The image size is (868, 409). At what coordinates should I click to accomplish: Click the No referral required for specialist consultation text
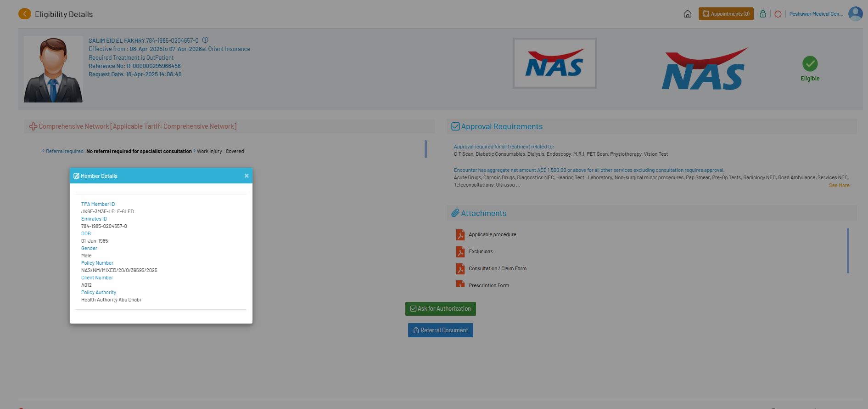[139, 151]
